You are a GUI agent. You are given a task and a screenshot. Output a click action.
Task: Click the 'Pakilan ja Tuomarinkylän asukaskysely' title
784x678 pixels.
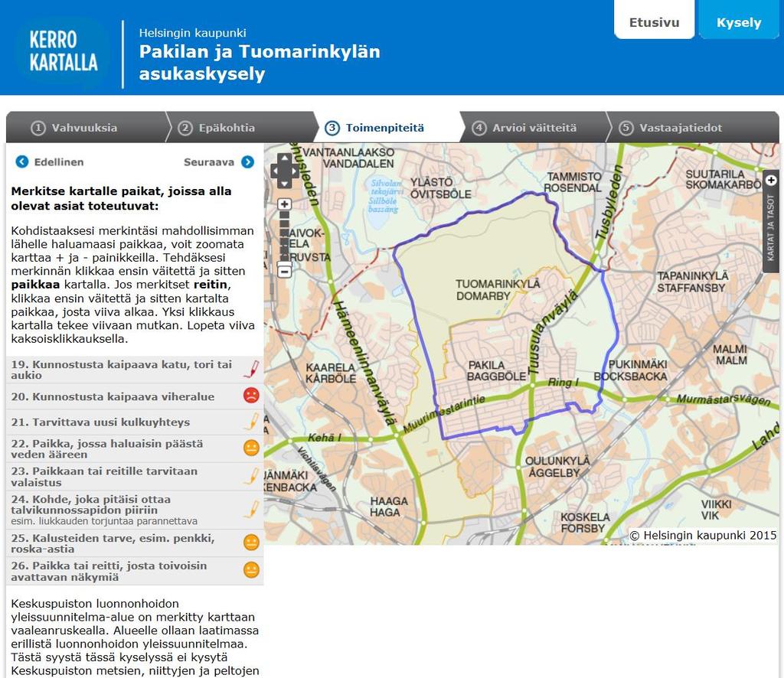click(260, 63)
